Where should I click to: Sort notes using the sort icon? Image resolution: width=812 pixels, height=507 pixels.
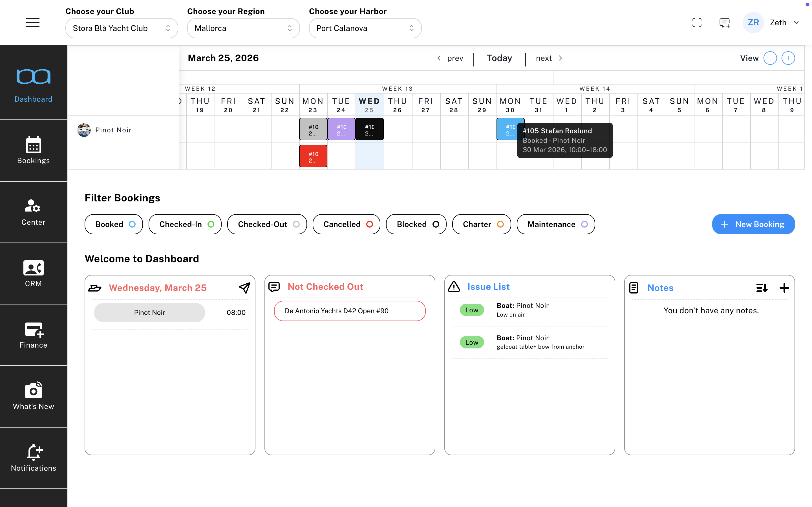762,288
